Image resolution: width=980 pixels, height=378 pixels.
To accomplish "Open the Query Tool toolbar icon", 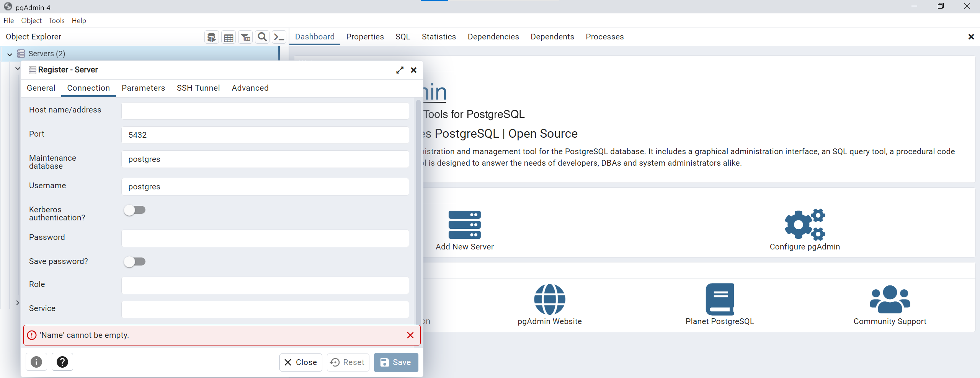I will tap(211, 37).
